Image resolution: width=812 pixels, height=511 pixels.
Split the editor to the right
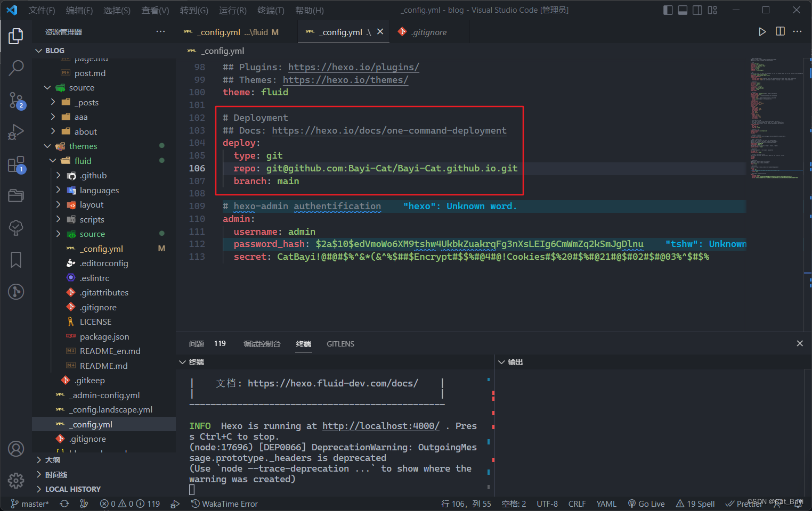coord(780,31)
